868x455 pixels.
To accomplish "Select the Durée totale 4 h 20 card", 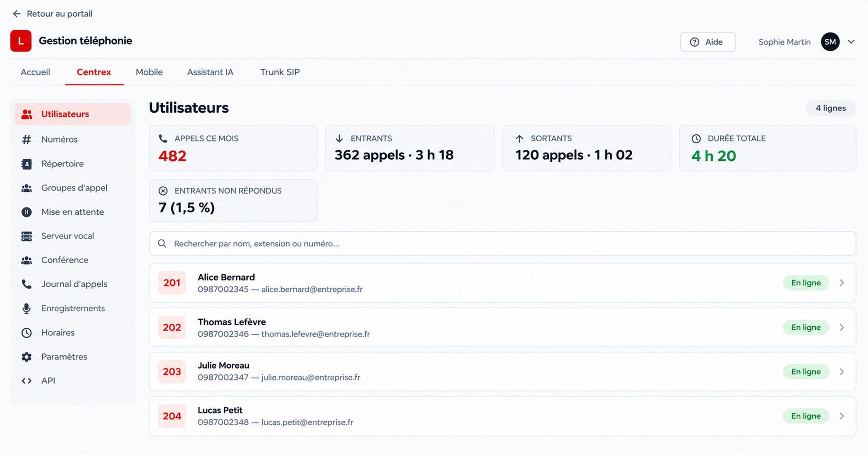I will pos(767,148).
